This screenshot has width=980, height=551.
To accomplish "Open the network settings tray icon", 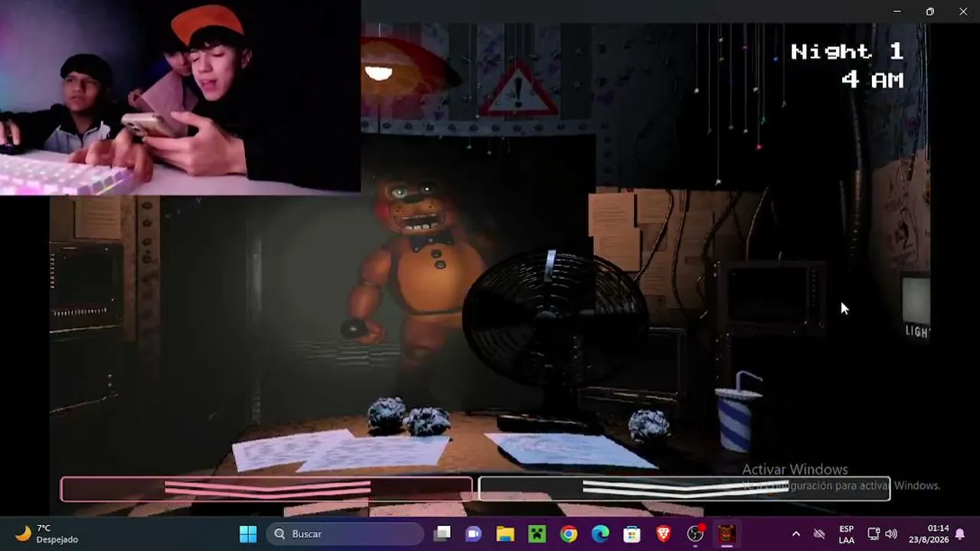I will click(874, 534).
